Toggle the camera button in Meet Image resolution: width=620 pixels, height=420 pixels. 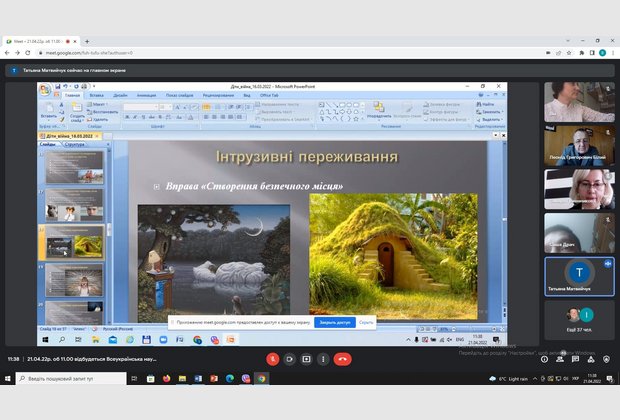(289, 359)
